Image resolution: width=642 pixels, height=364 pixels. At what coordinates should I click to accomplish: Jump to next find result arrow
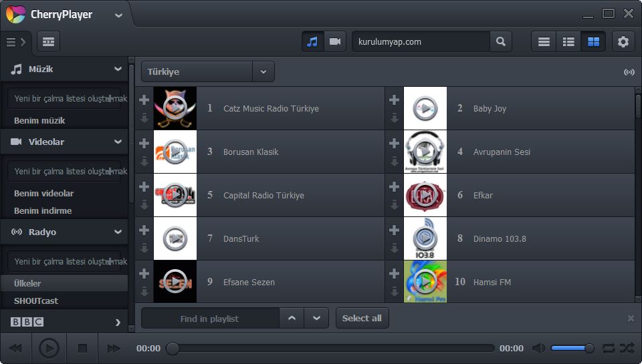[x=316, y=318]
